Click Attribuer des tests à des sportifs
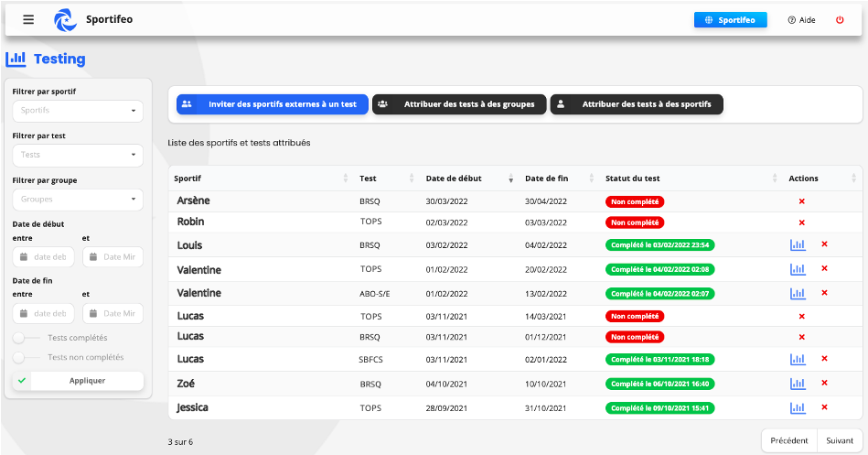This screenshot has width=868, height=455. [637, 104]
